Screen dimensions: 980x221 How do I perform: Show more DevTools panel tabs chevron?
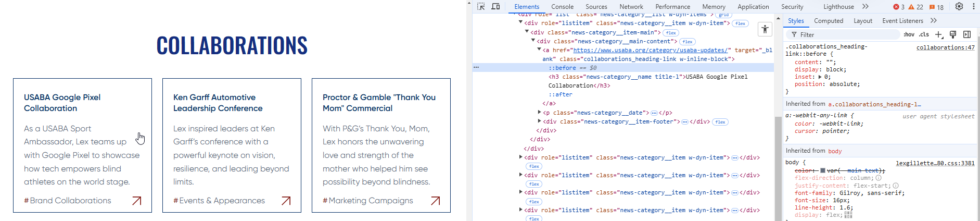866,7
